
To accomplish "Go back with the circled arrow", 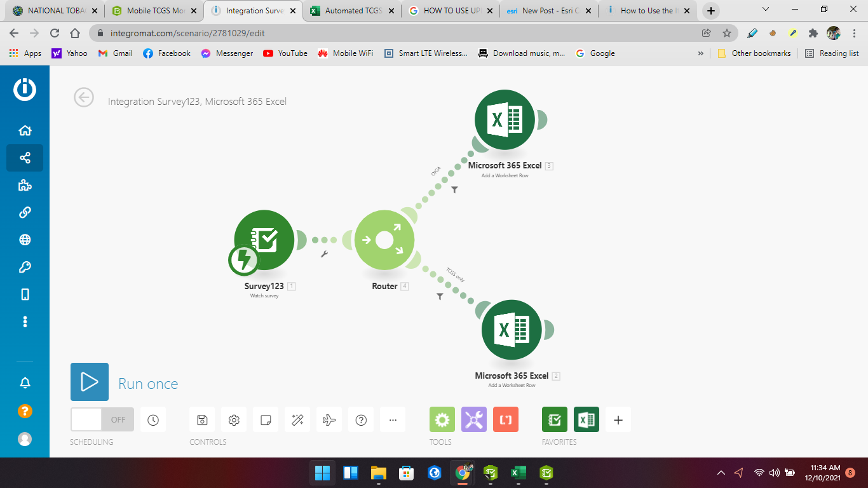I will (84, 97).
